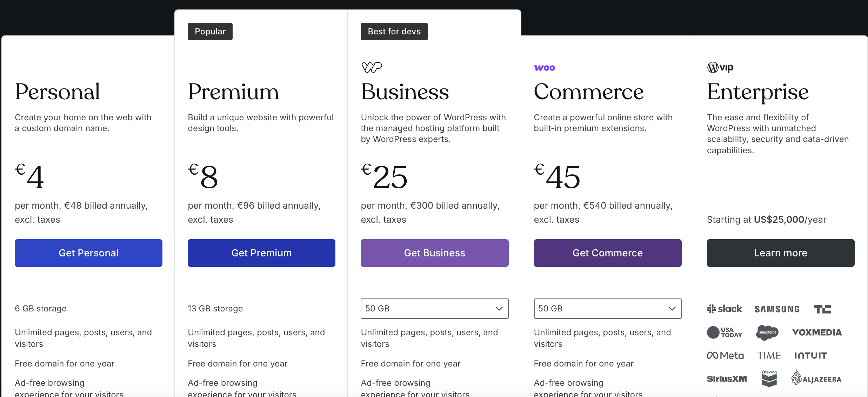Image resolution: width=868 pixels, height=397 pixels.
Task: Click the Popular badge on Premium
Action: pos(210,32)
